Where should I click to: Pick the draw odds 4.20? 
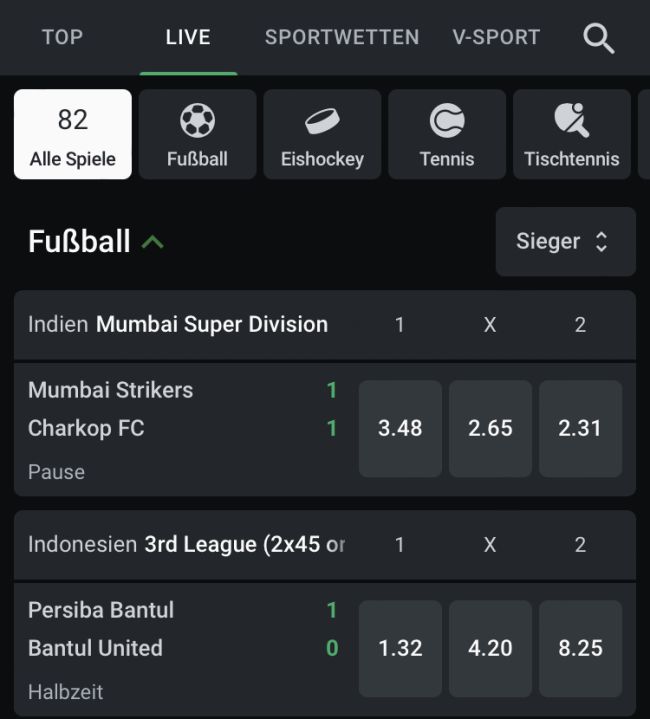click(490, 648)
